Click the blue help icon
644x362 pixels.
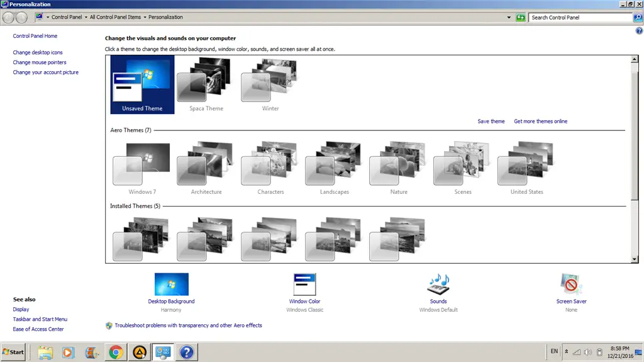639,31
